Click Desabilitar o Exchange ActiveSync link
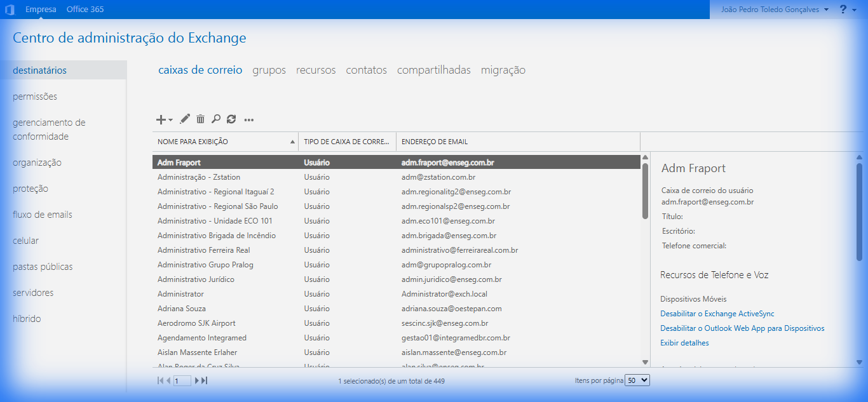 717,314
